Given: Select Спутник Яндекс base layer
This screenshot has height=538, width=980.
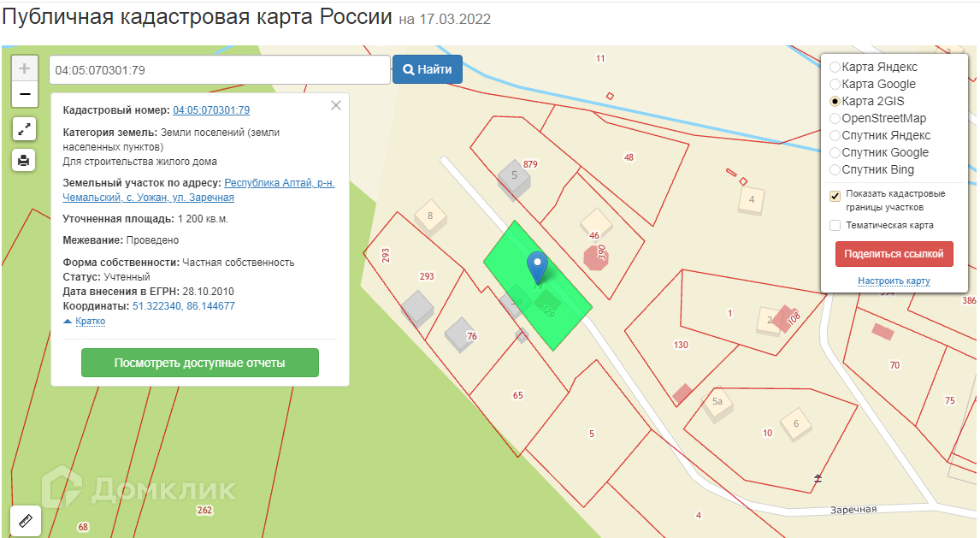Looking at the screenshot, I should (x=835, y=135).
